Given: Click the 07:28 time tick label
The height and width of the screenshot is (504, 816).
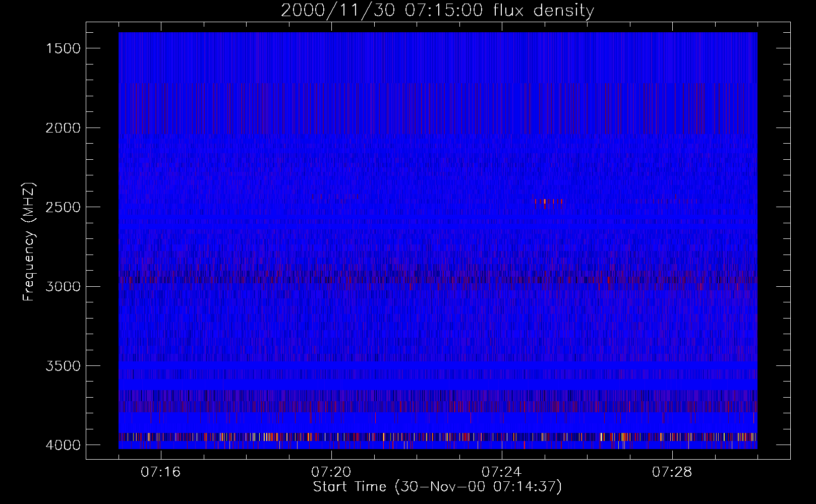Looking at the screenshot, I should pyautogui.click(x=672, y=472).
